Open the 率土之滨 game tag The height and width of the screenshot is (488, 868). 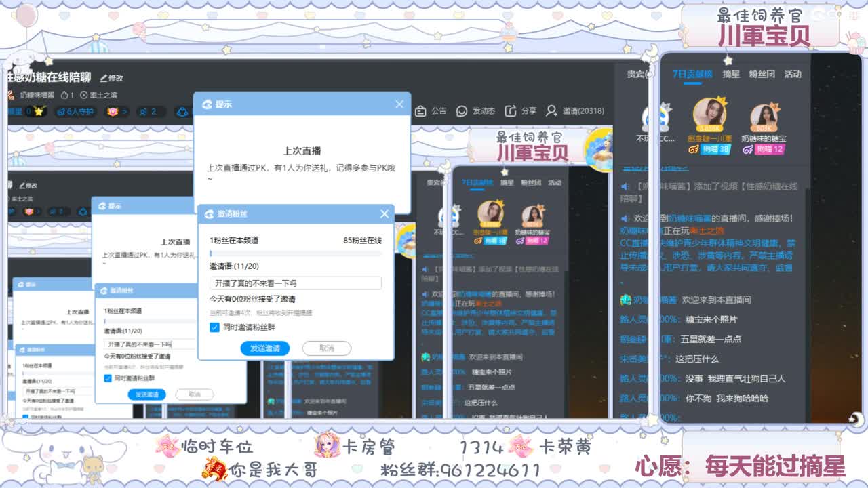[x=98, y=95]
